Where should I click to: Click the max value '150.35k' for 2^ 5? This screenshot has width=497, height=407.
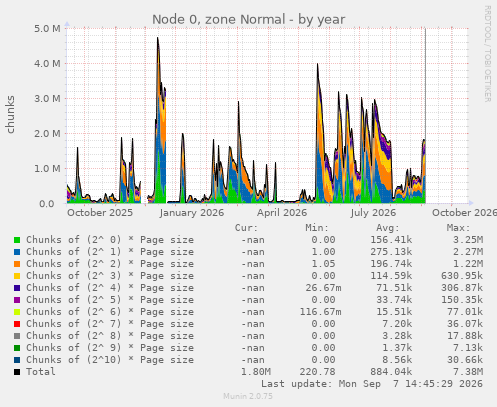point(462,300)
